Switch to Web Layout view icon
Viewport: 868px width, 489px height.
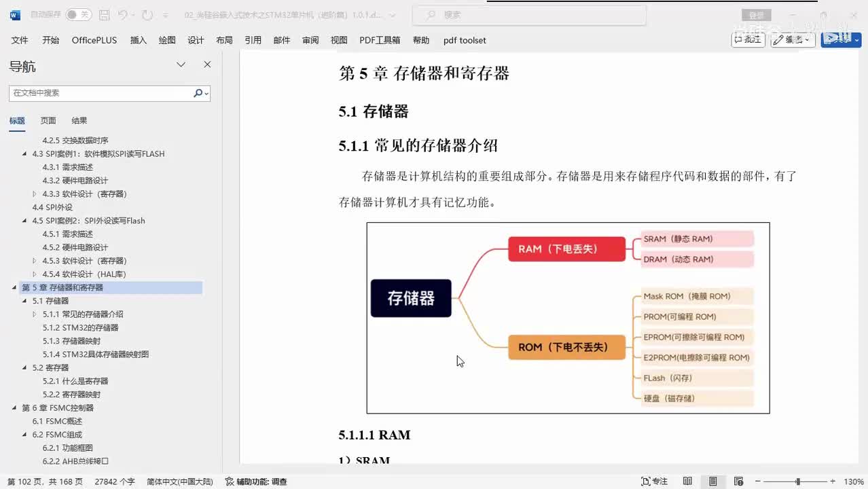738,482
